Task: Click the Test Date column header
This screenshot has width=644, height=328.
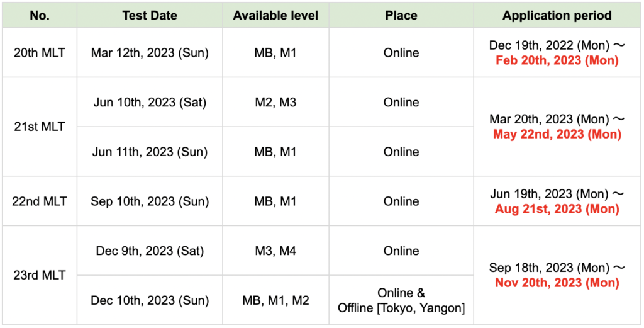Action: click(x=150, y=16)
